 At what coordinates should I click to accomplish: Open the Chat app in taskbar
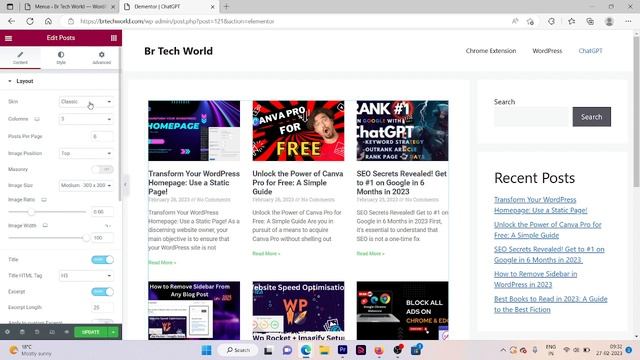click(x=287, y=350)
